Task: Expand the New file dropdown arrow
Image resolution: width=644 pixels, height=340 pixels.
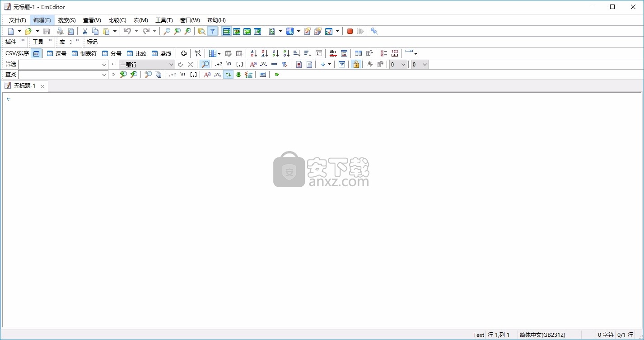Action: [x=19, y=31]
